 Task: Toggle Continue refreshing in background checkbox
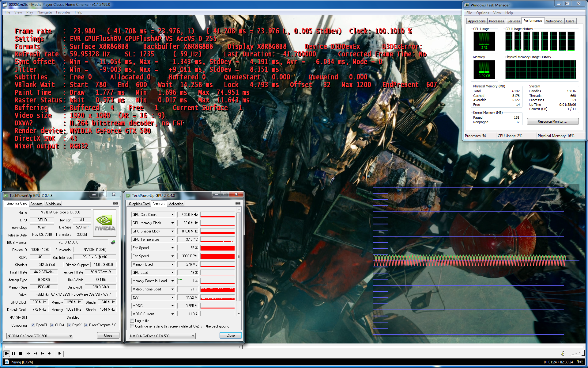click(132, 326)
